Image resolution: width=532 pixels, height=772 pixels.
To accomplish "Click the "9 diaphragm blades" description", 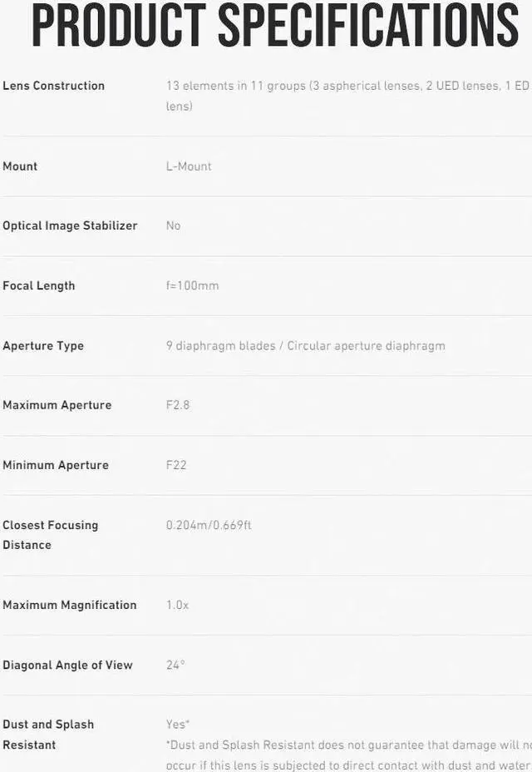I will 221,345.
